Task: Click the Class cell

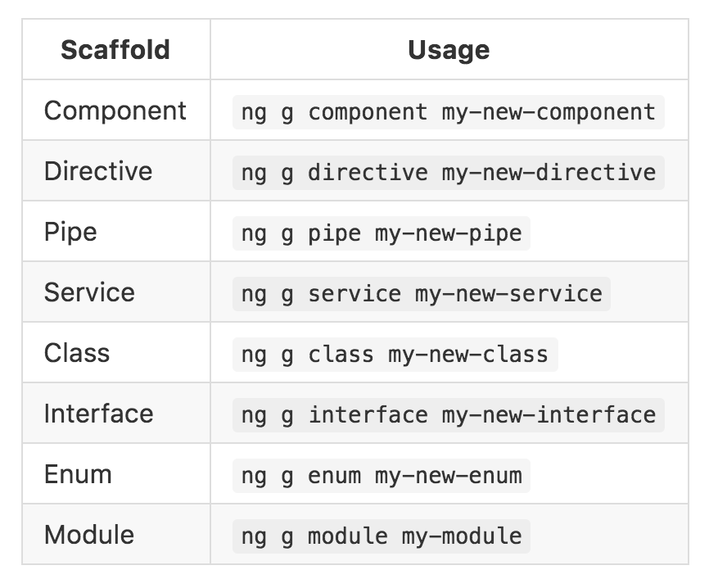Action: [77, 353]
